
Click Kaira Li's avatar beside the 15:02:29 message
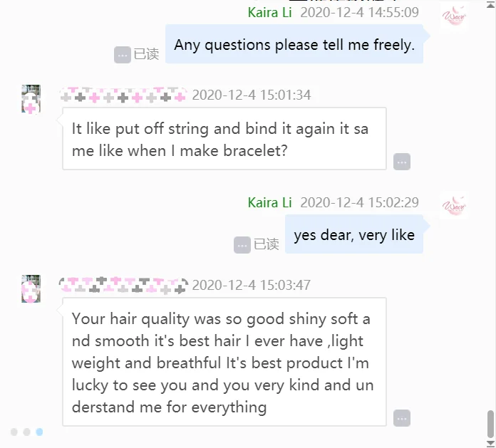(454, 207)
